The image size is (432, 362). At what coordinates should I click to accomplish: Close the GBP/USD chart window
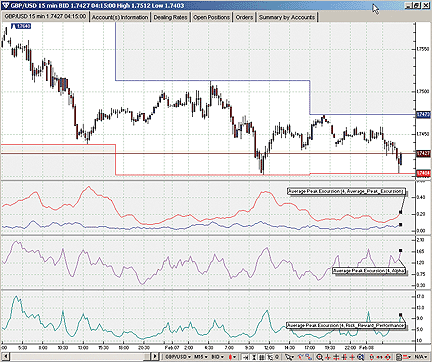425,5
